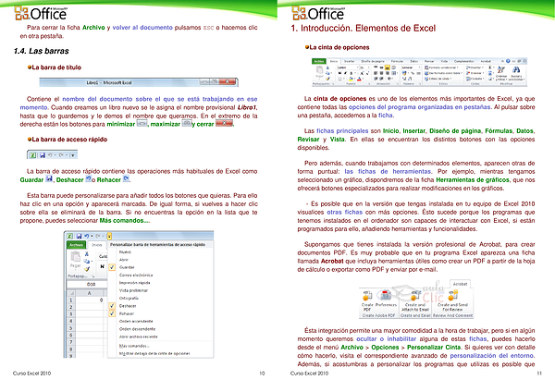Click Insertar cells icon in ribbon Celdas group
The width and height of the screenshot is (555, 392).
pos(468,67)
